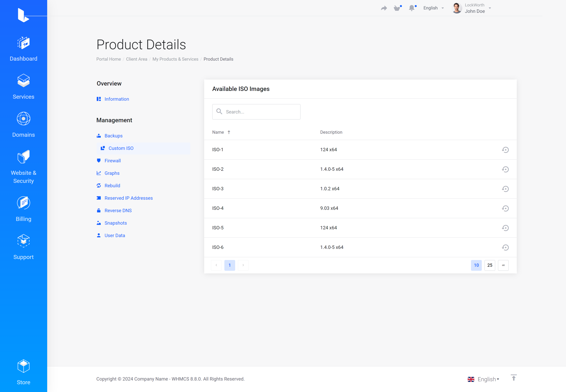Open Website & Security shield icon

[24, 157]
